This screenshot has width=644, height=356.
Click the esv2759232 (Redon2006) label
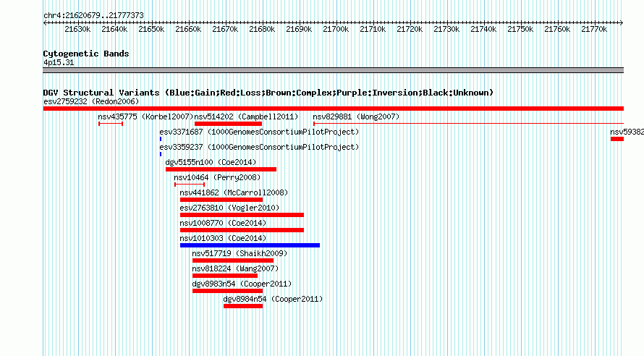[x=91, y=101]
